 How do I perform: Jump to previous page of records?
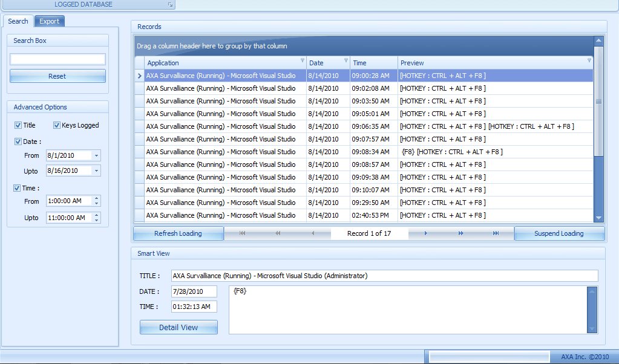coord(278,233)
